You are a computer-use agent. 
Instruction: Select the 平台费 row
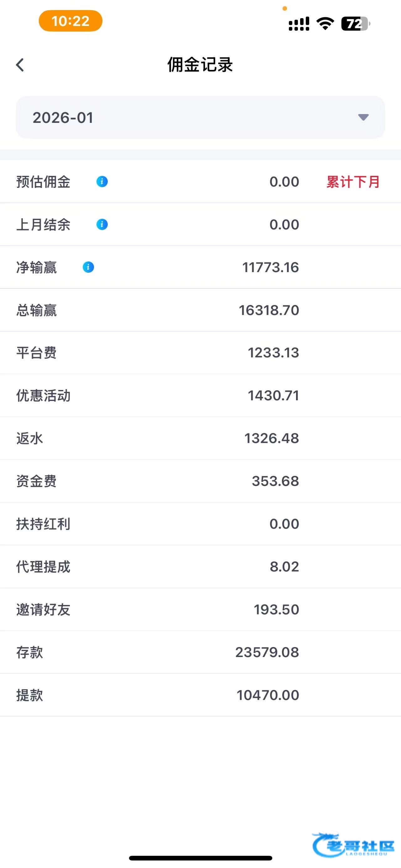click(x=200, y=353)
